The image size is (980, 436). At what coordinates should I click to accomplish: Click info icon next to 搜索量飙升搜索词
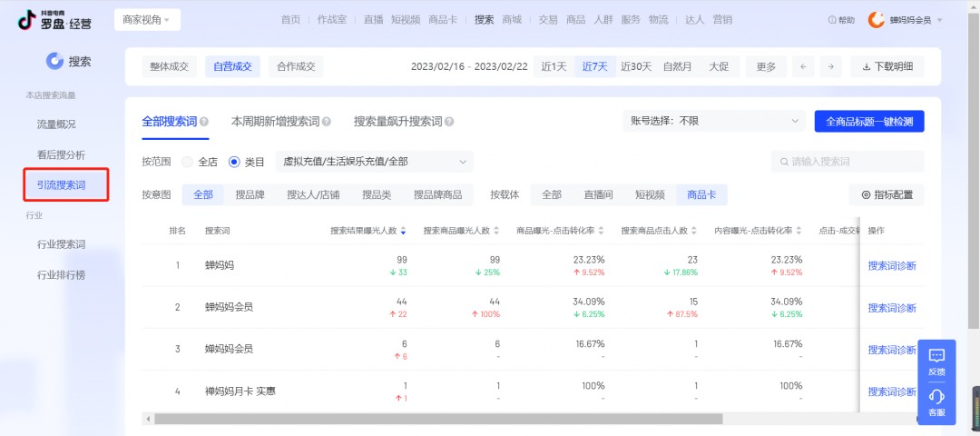click(449, 122)
